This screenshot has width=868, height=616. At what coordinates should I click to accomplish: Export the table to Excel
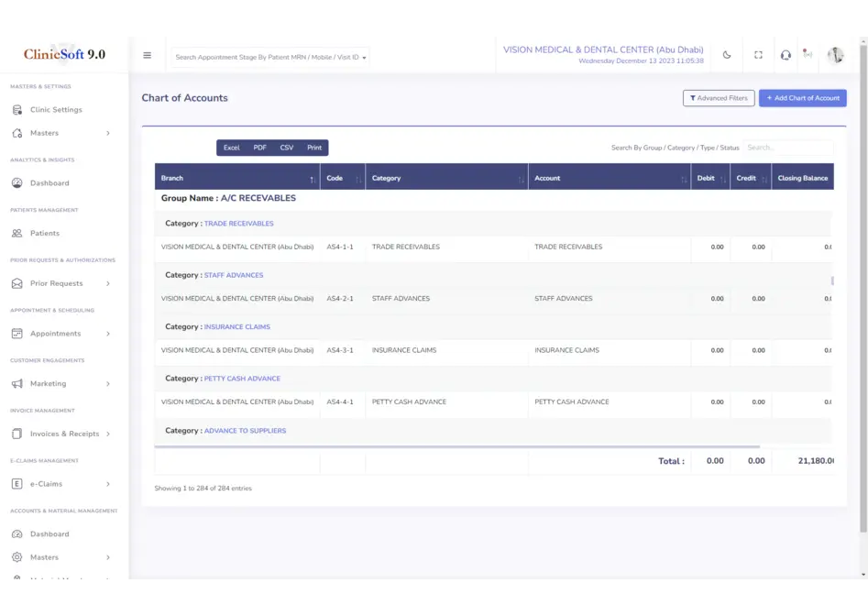point(231,148)
